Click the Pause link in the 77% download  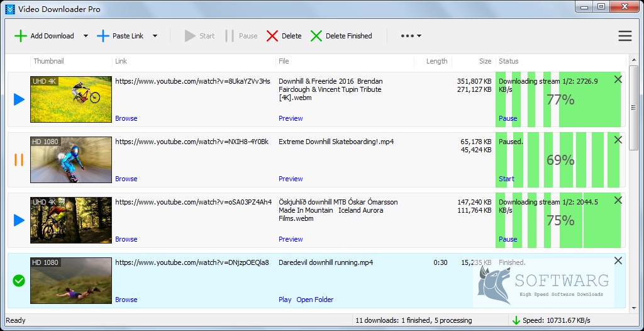tap(508, 118)
